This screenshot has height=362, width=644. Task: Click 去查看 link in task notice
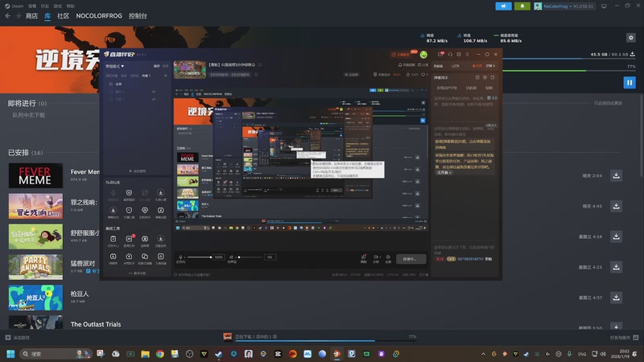click(x=444, y=172)
